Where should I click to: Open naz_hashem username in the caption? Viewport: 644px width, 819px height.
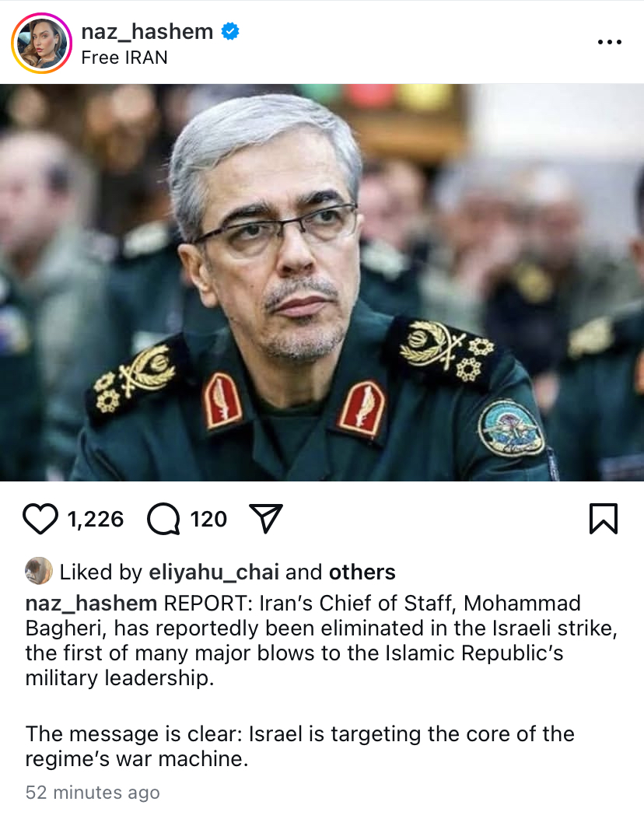92,604
